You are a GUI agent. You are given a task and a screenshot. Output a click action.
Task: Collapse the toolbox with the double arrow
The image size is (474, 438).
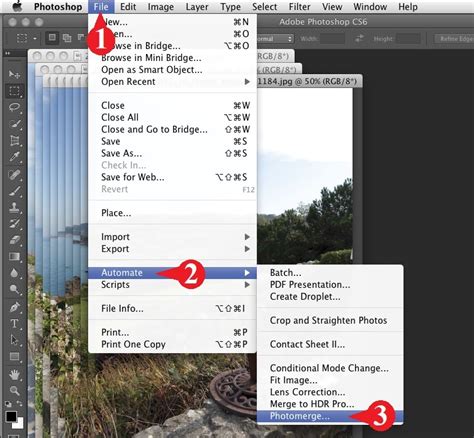7,53
